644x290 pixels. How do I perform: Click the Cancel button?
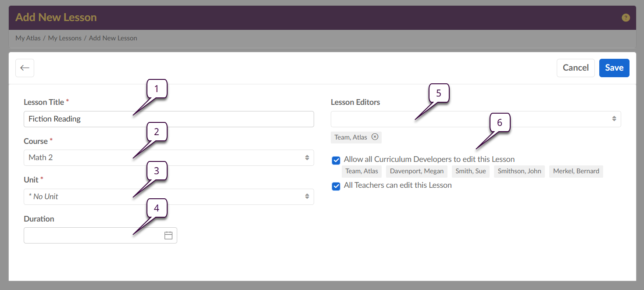[x=576, y=68]
